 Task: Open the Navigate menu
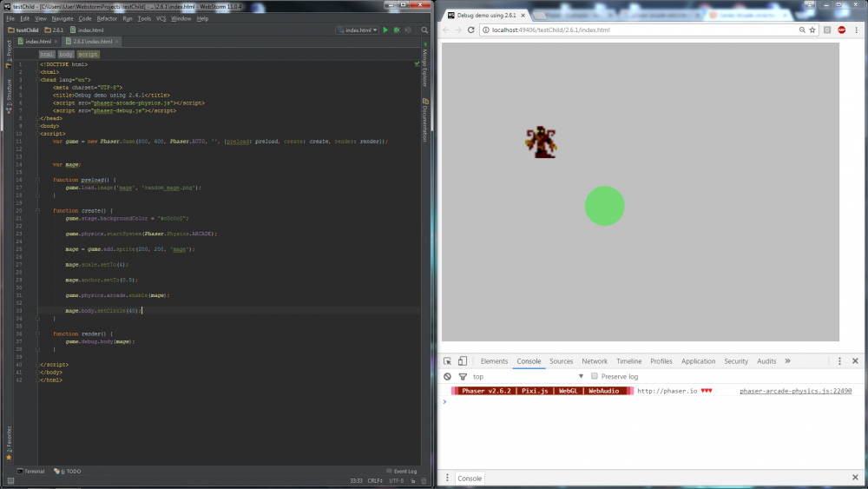(62, 18)
